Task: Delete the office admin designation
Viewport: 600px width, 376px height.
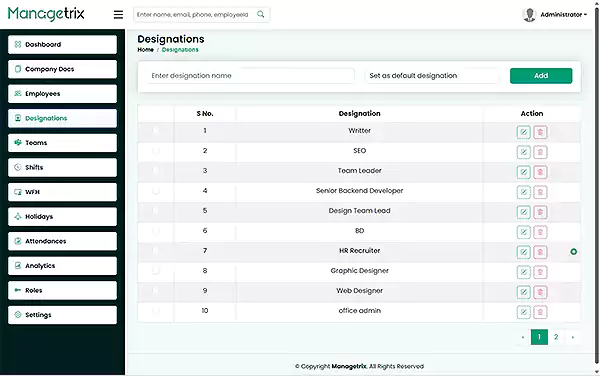Action: click(540, 312)
